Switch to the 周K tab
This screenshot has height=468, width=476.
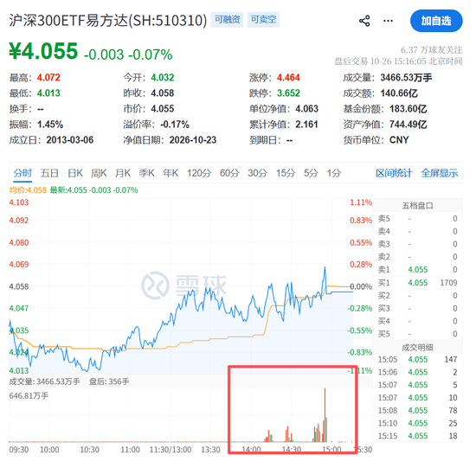pos(99,173)
